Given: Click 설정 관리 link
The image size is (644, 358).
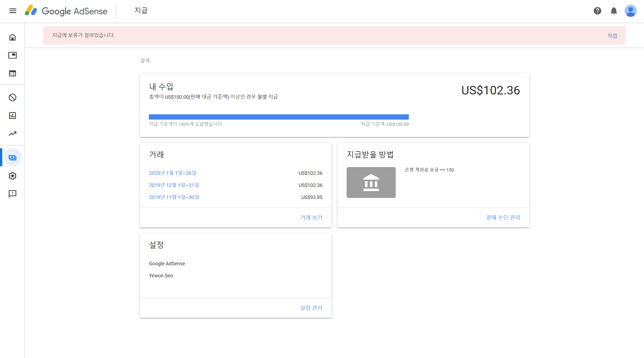Looking at the screenshot, I should click(x=311, y=308).
